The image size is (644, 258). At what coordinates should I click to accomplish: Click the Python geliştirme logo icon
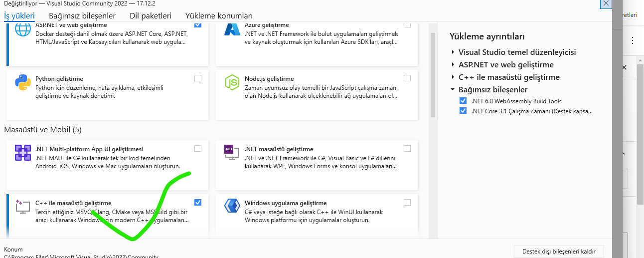click(23, 82)
